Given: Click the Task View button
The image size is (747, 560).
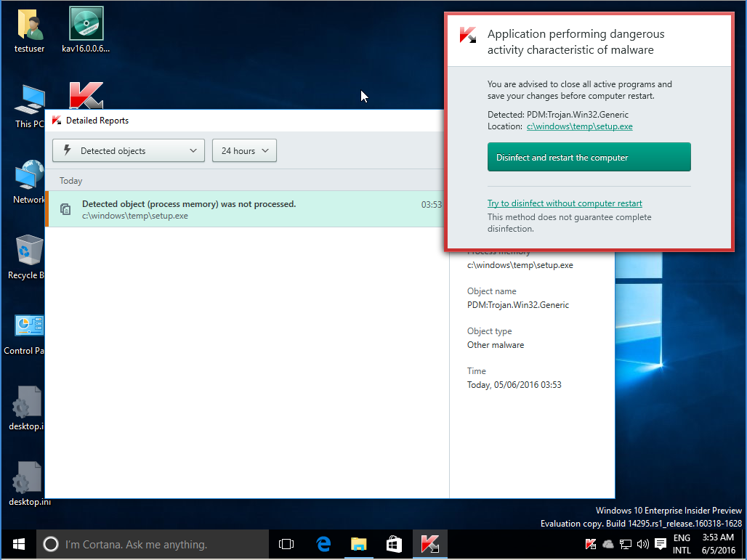Looking at the screenshot, I should (287, 544).
